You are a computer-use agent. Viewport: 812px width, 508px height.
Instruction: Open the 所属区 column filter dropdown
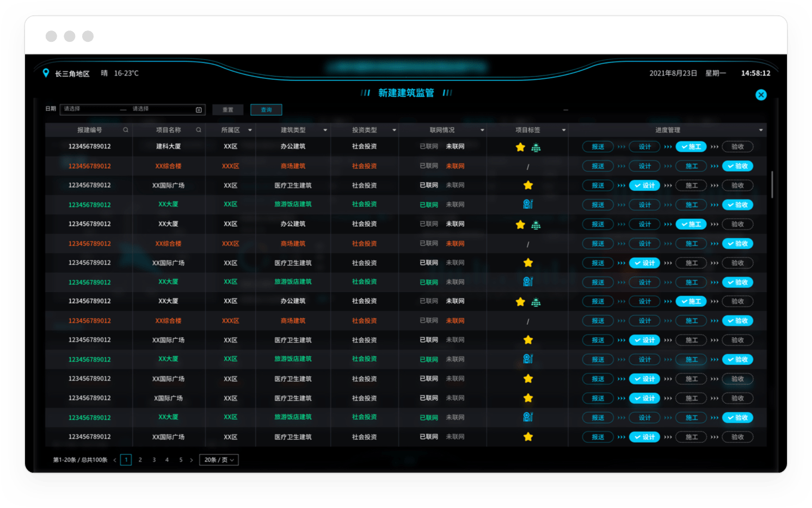(x=250, y=130)
